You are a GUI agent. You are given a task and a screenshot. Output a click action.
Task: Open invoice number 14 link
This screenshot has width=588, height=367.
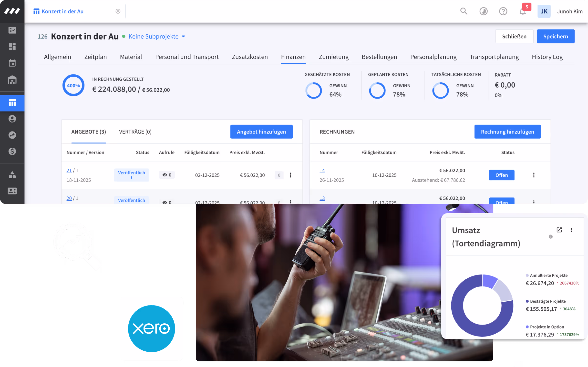coord(322,171)
